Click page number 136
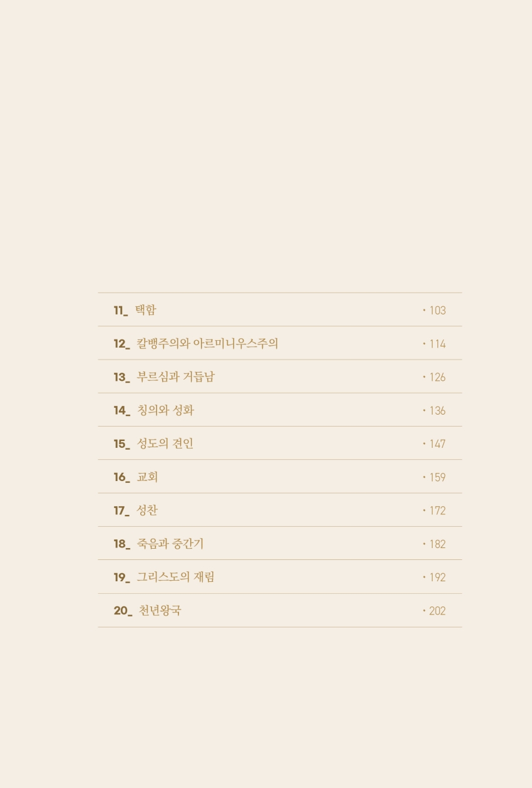The image size is (532, 788). pyautogui.click(x=437, y=411)
